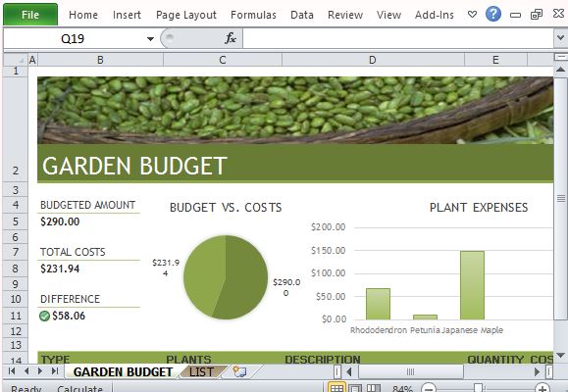The height and width of the screenshot is (392, 568).
Task: Click the previous sheet navigation arrow
Action: [x=26, y=371]
